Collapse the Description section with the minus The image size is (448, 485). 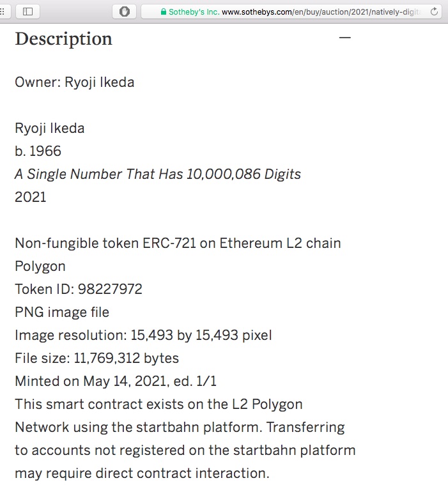pyautogui.click(x=345, y=38)
